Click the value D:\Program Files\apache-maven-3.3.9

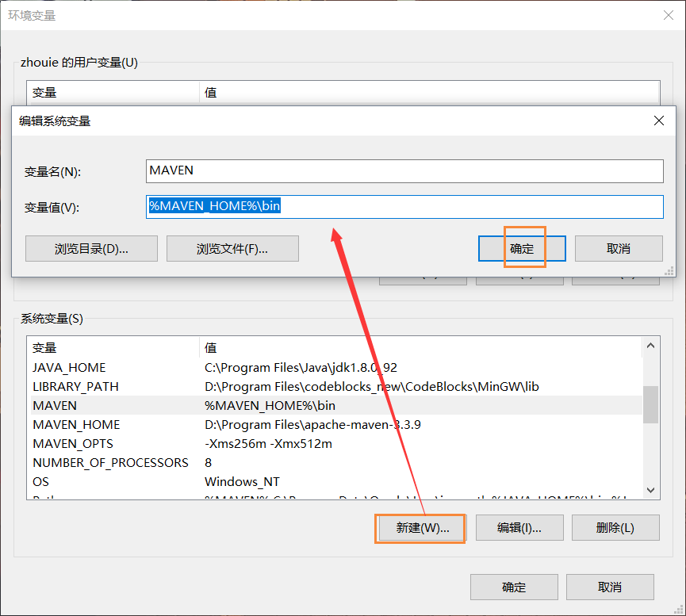point(312,425)
